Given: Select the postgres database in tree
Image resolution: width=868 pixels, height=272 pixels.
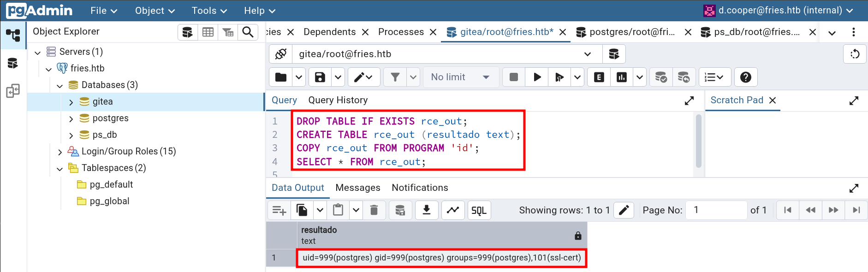Looking at the screenshot, I should click(x=110, y=118).
